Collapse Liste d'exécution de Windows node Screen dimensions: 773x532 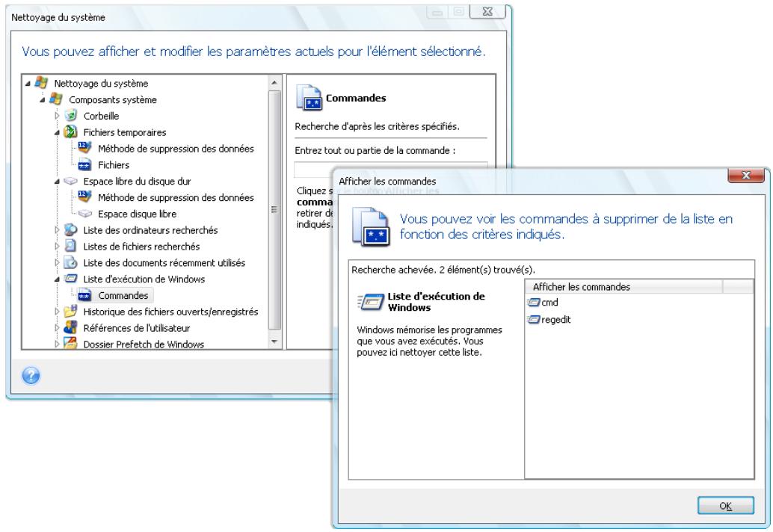(x=57, y=279)
